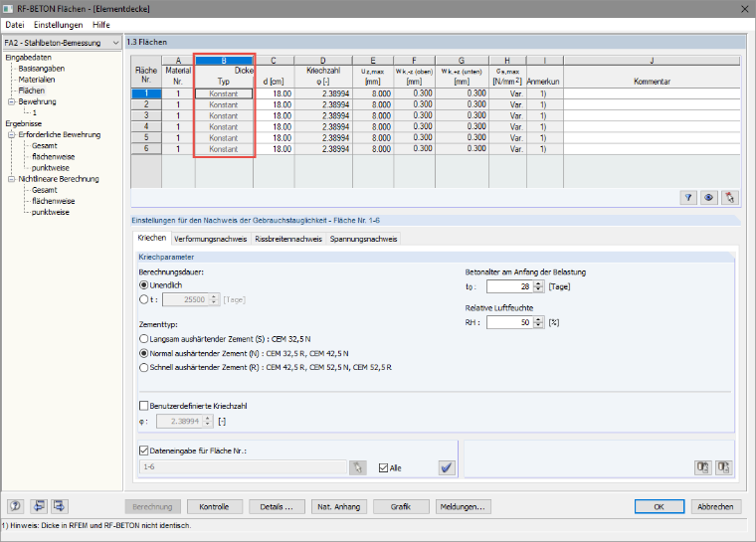756x542 pixels.
Task: Click the 18.00 thickness cell in row 6
Action: coord(274,149)
